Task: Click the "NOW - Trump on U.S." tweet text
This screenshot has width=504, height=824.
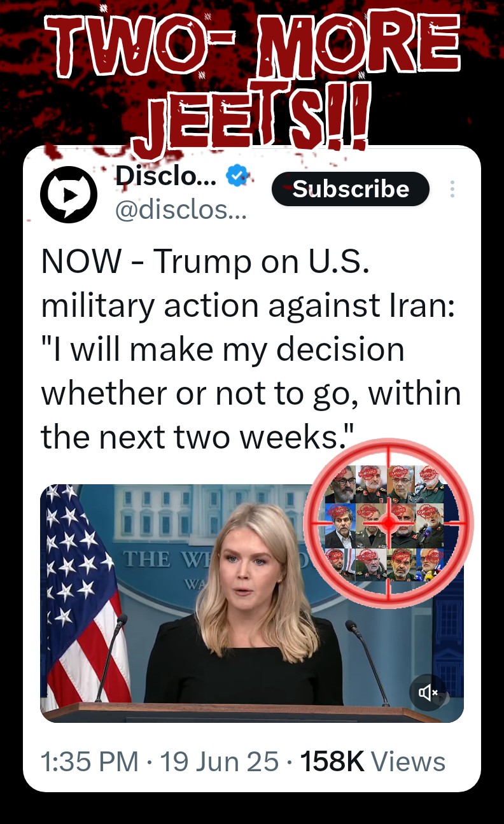Action: tap(205, 262)
